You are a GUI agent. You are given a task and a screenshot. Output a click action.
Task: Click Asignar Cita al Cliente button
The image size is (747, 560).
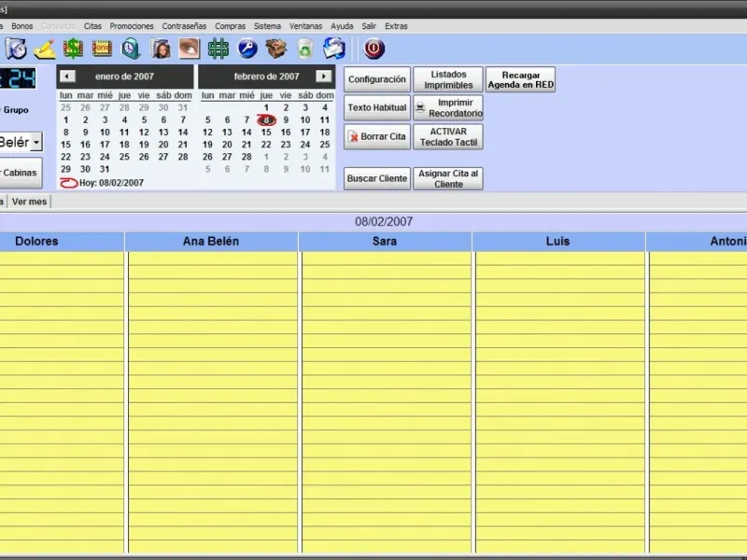point(448,178)
